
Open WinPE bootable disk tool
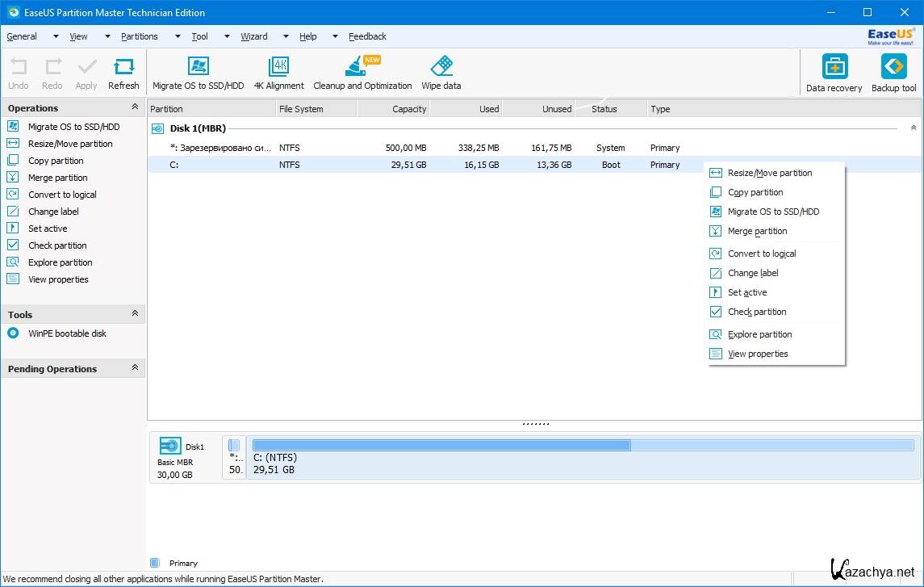(67, 333)
